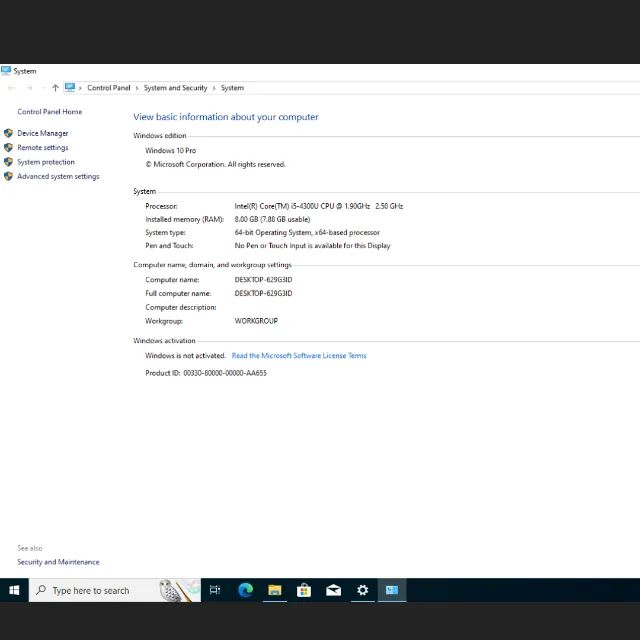
Task: Open Control Panel Home link
Action: [50, 111]
